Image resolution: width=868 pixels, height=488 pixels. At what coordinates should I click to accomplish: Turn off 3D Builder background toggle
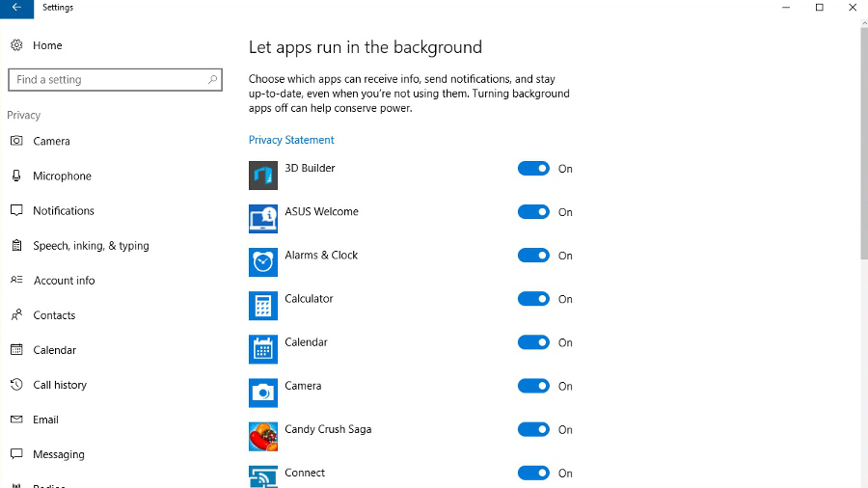(x=533, y=168)
